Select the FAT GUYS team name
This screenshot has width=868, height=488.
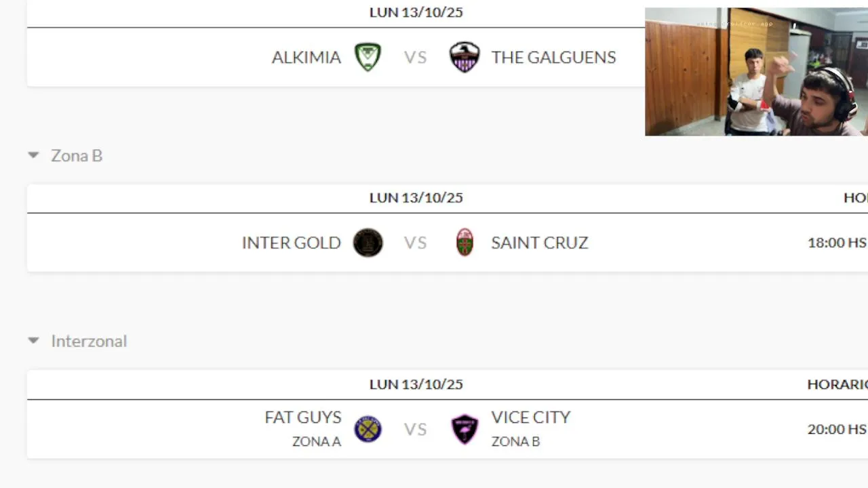(x=302, y=417)
